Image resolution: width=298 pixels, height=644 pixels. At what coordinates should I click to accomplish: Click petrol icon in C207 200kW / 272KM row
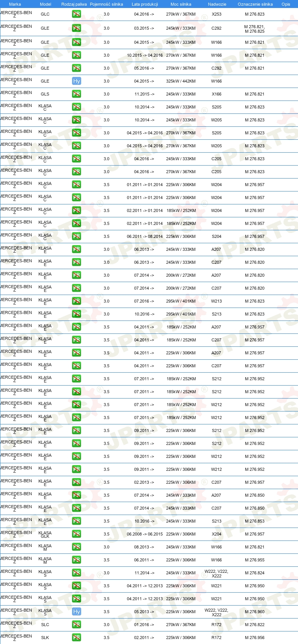[77, 288]
